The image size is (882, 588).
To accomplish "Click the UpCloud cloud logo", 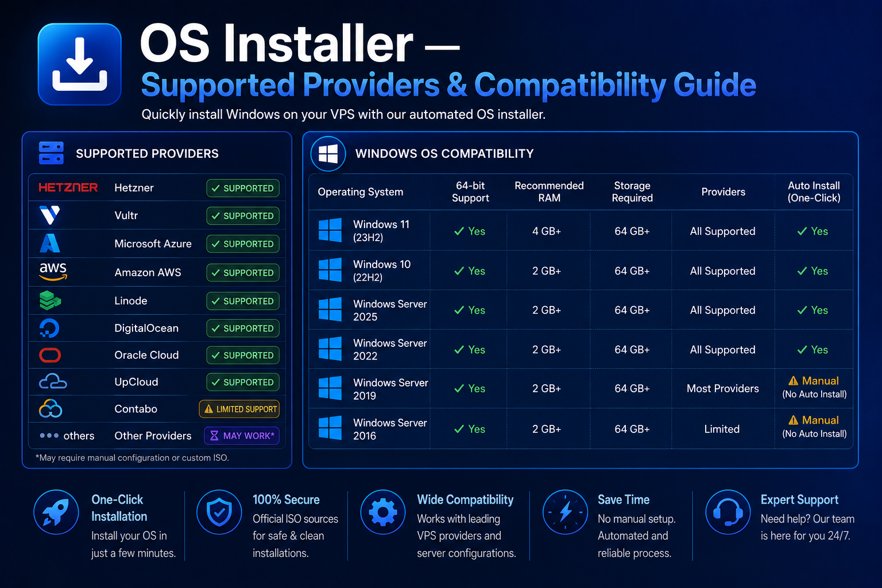I will (53, 382).
